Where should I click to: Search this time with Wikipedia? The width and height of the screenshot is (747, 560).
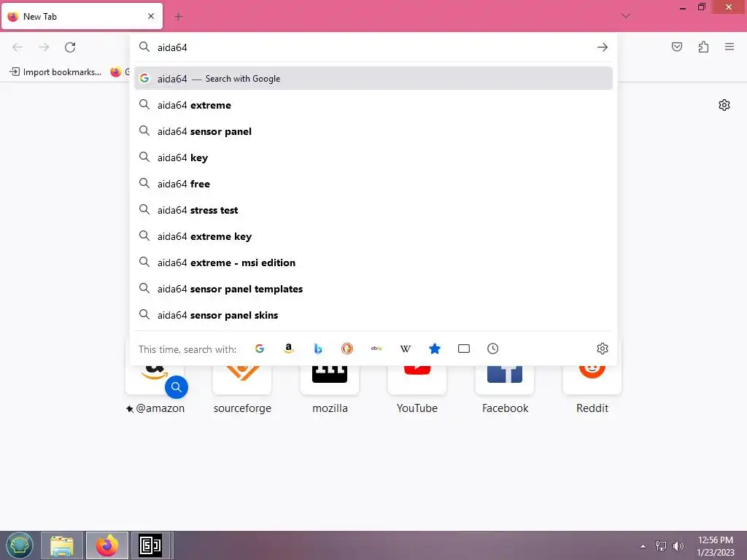pos(406,349)
